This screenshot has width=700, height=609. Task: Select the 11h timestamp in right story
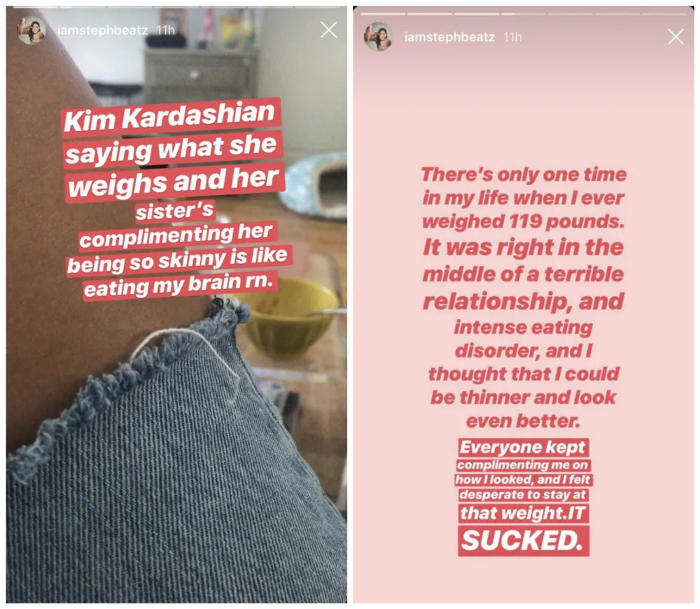(x=512, y=36)
